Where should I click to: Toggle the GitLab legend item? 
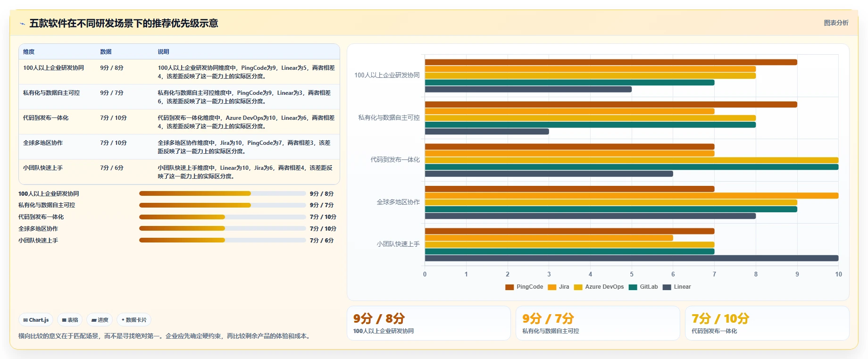point(643,287)
